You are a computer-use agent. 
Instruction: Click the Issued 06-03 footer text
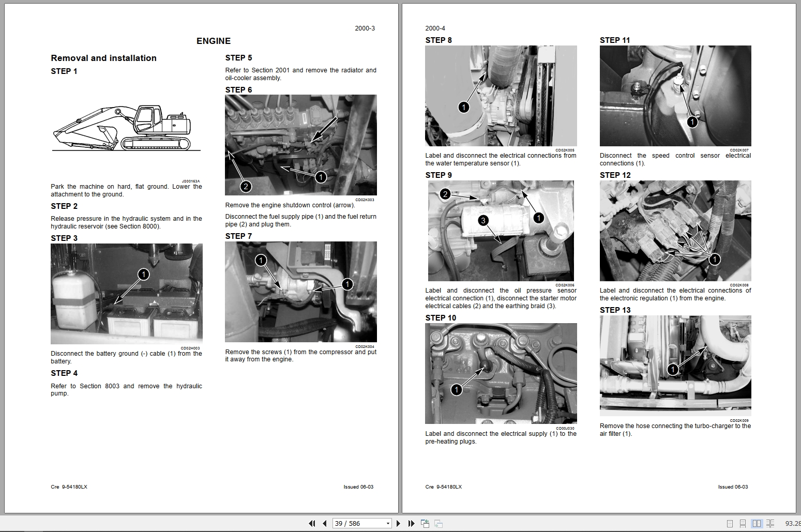tap(358, 487)
